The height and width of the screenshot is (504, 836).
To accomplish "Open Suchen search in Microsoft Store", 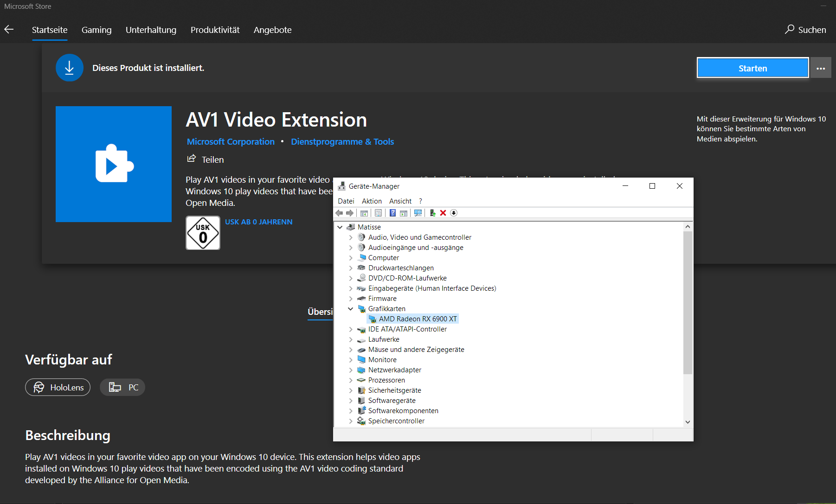I will coord(805,30).
